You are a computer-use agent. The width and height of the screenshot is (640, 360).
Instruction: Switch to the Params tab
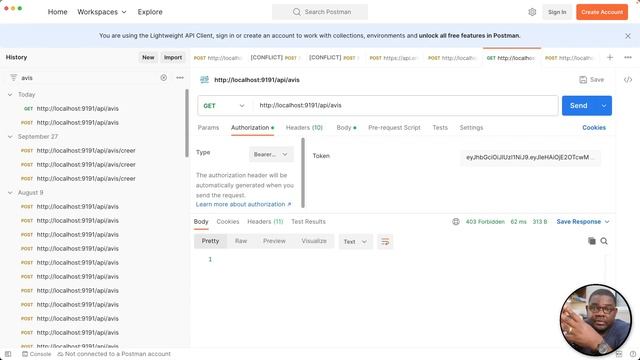coord(208,128)
